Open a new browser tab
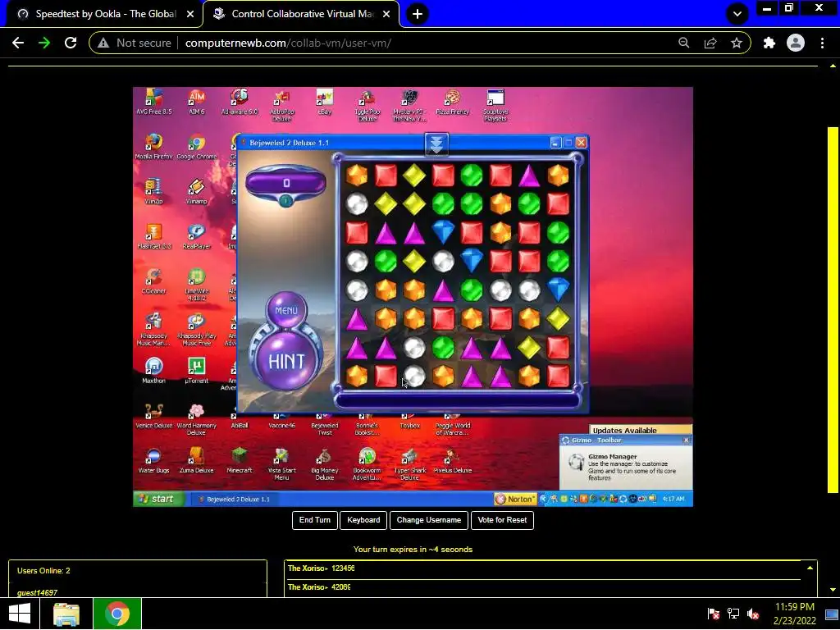 pyautogui.click(x=418, y=14)
